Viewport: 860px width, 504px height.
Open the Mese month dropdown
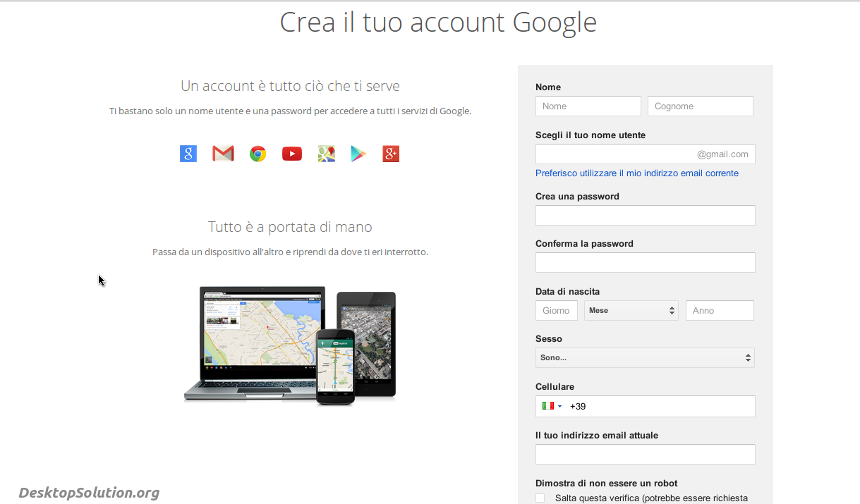pyautogui.click(x=631, y=310)
